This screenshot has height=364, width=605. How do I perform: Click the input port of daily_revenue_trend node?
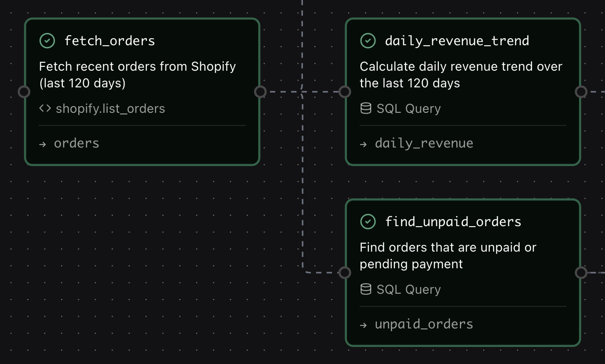point(345,91)
